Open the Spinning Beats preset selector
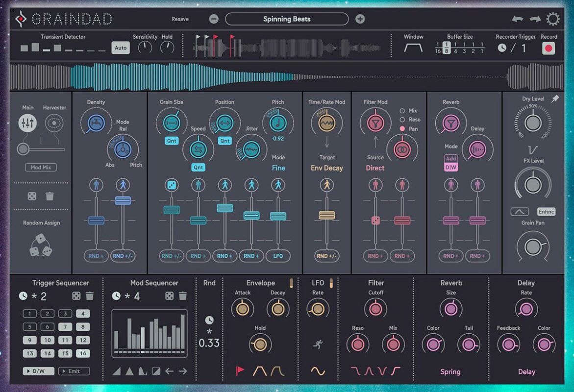Screen dimensions: 574x392 [x=287, y=19]
